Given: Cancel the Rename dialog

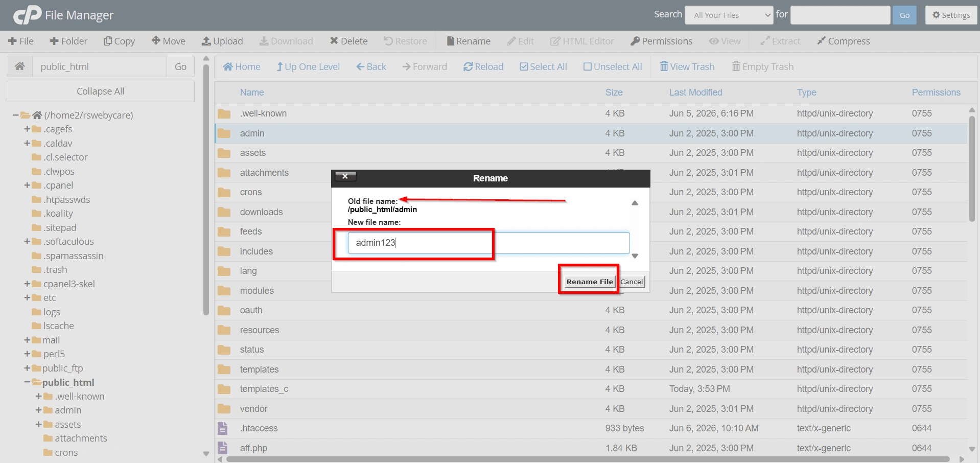Looking at the screenshot, I should [632, 282].
